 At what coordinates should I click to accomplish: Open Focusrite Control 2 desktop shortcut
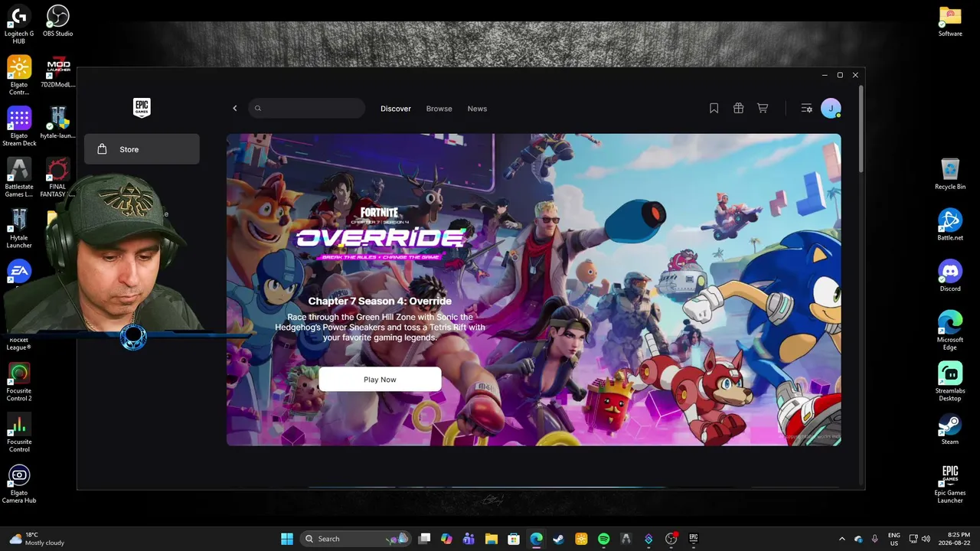tap(19, 381)
